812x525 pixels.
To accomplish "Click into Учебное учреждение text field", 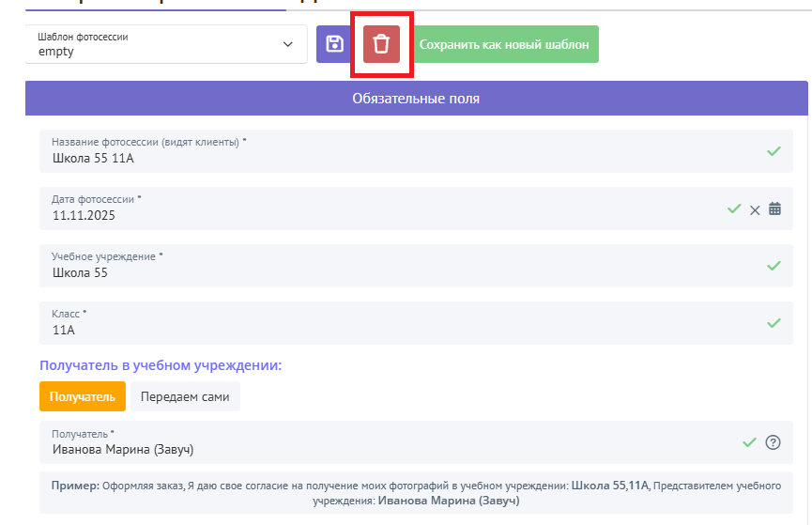I will (375, 272).
